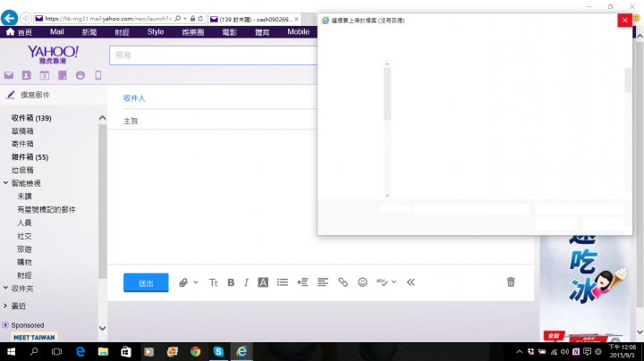Viewport: 644px width, 361px height.
Task: Open 新聞 in the Yahoo navigation bar
Action: coord(89,32)
